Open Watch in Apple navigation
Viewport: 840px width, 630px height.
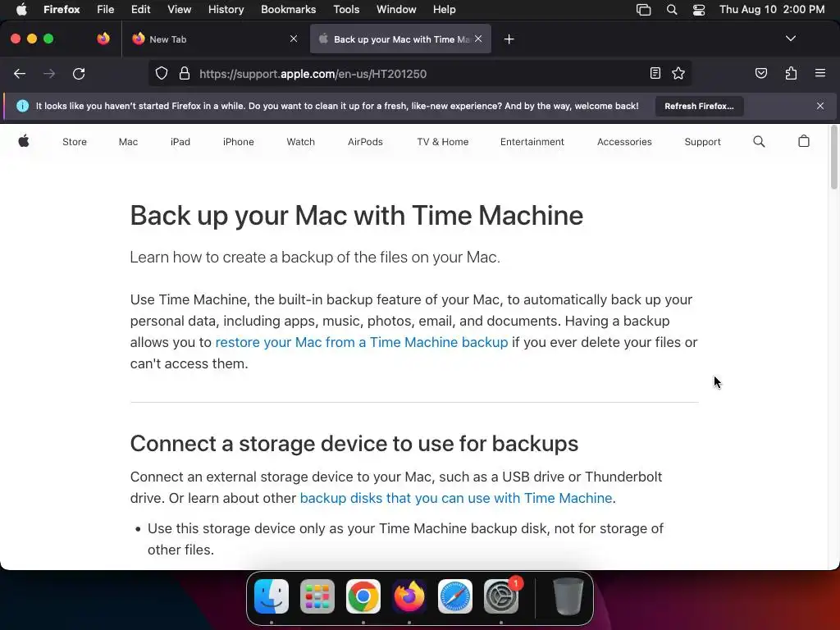point(300,142)
